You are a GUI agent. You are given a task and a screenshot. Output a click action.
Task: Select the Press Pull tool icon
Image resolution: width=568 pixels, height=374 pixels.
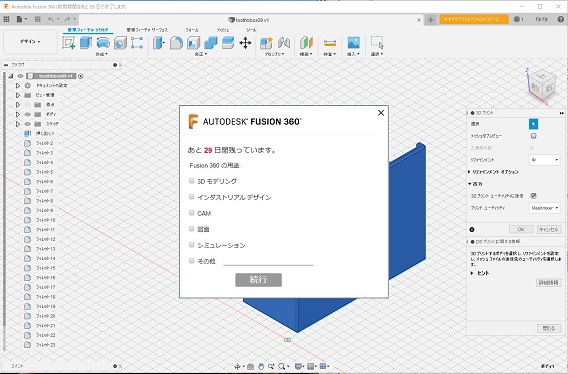tap(159, 43)
